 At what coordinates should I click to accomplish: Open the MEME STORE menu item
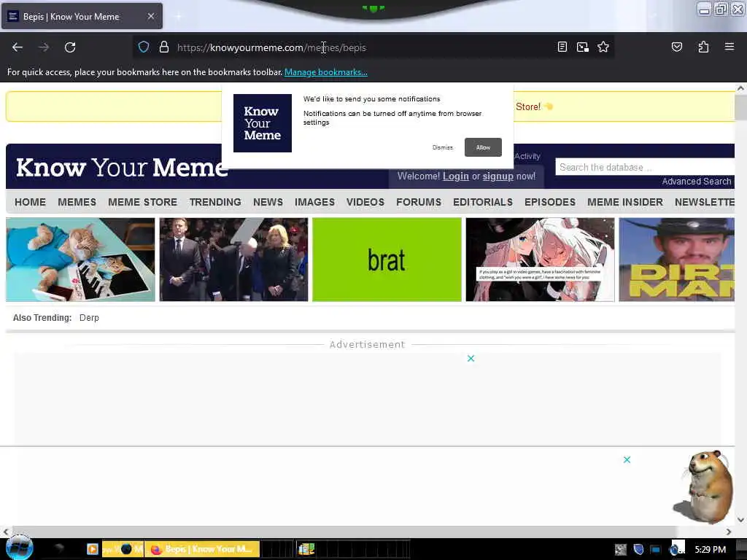[142, 202]
